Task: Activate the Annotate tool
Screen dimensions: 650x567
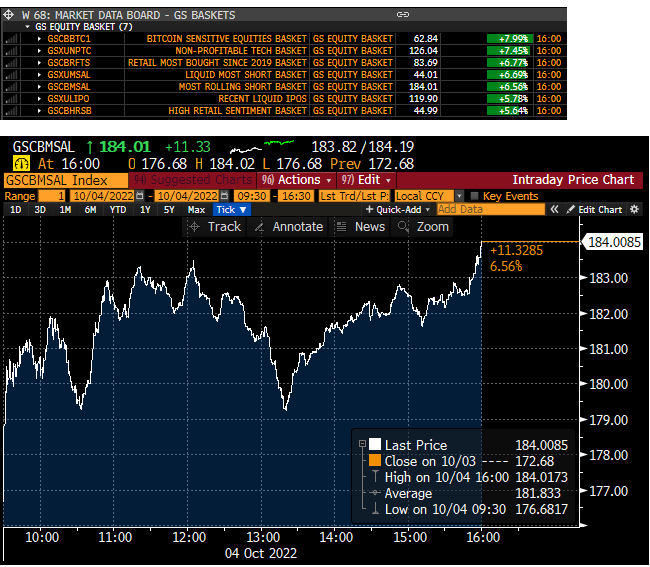Action: click(x=289, y=227)
